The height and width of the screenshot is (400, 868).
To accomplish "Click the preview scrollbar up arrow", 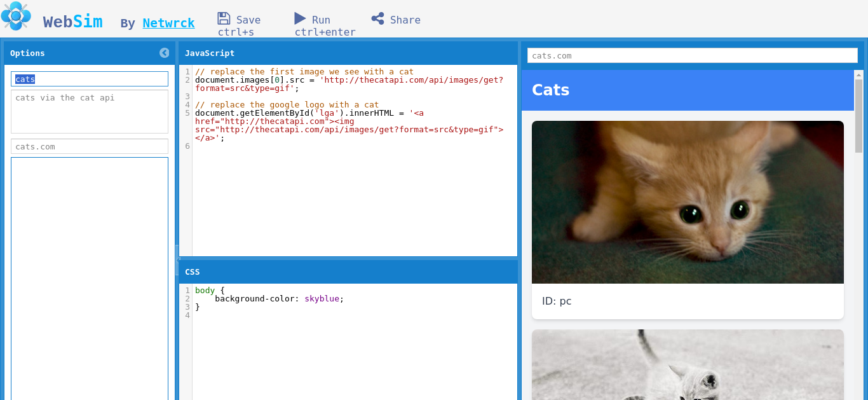I will click(859, 74).
